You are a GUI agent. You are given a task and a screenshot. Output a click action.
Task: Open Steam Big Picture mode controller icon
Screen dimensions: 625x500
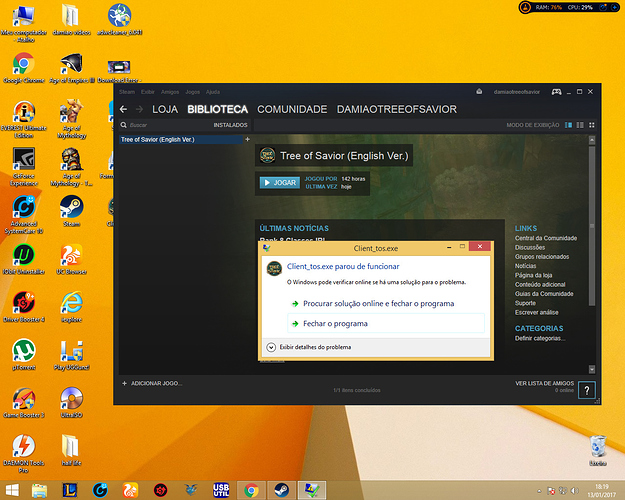555,91
